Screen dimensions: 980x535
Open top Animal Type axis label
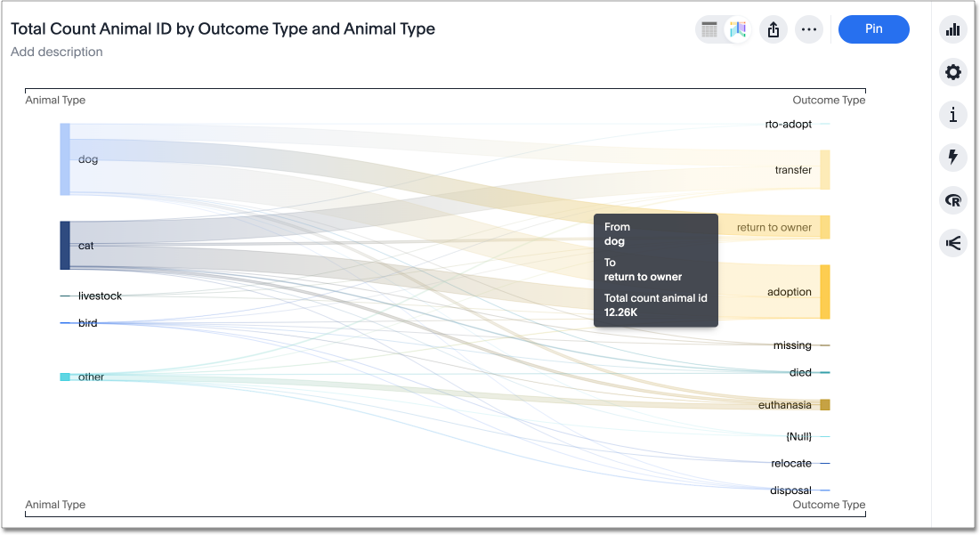[x=55, y=100]
